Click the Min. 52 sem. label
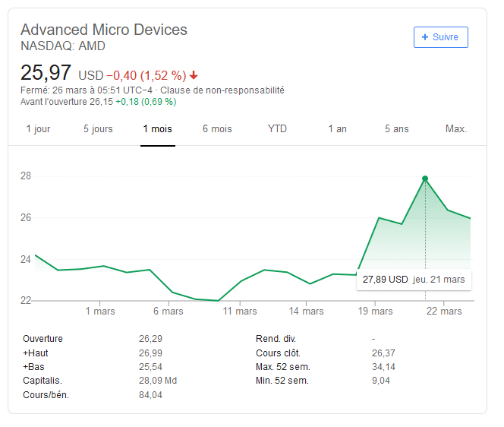 [x=282, y=381]
